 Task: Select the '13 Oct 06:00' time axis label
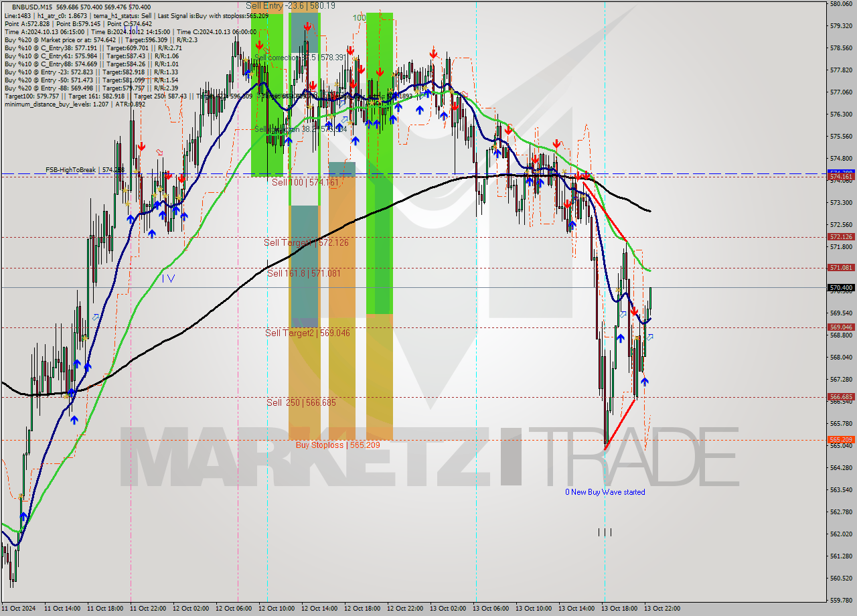pyautogui.click(x=490, y=609)
